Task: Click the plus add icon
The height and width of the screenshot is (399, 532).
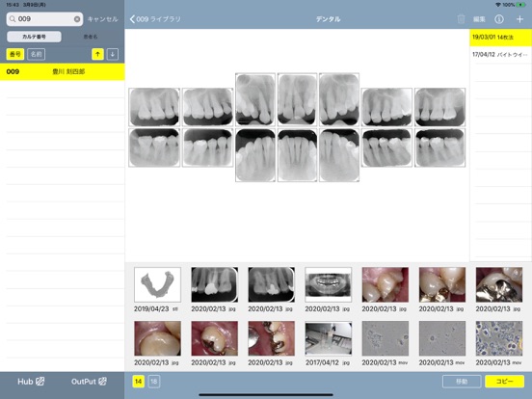Action: [x=519, y=19]
